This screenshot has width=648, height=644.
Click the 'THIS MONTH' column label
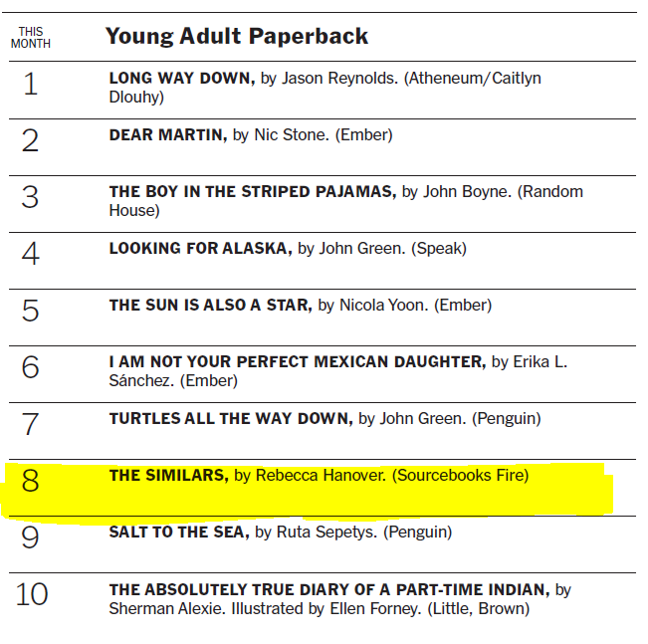(x=31, y=38)
